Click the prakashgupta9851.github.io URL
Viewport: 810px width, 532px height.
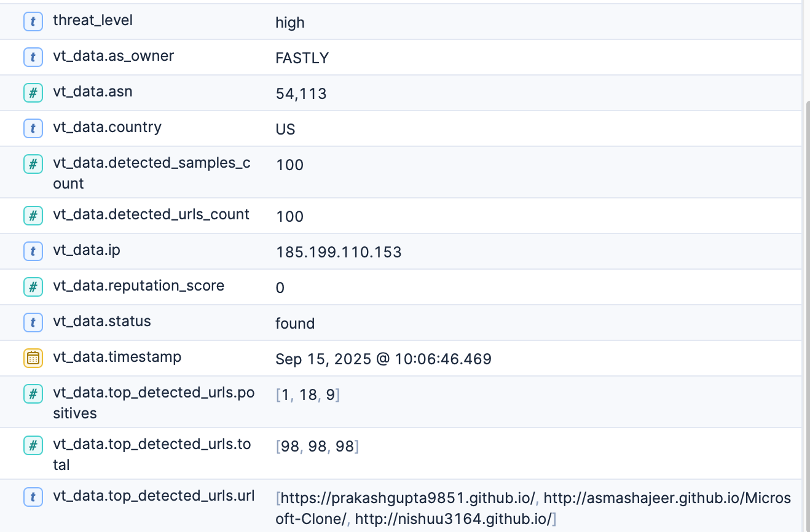tap(409, 498)
